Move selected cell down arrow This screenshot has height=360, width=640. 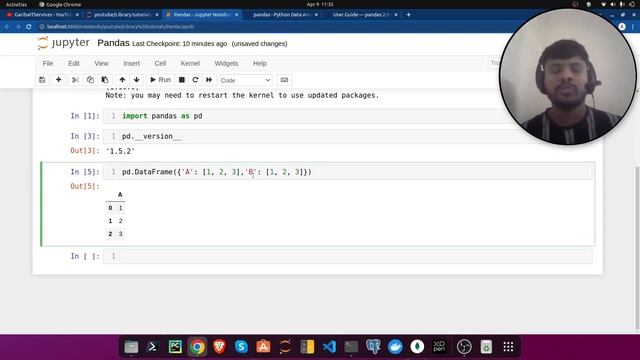(x=136, y=80)
